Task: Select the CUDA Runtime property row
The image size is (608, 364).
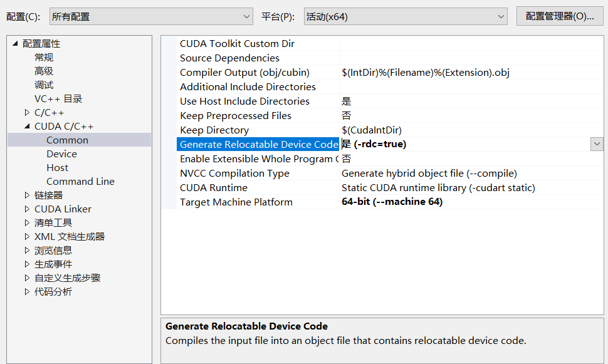Action: tap(213, 188)
